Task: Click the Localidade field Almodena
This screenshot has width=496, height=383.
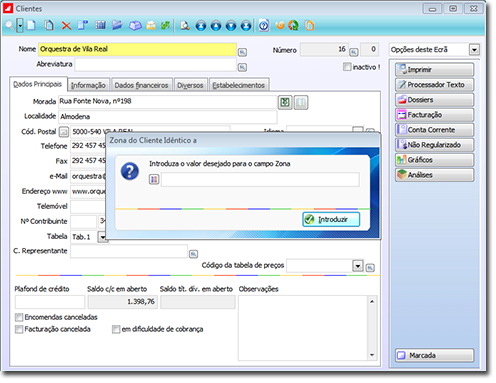Action: (168, 117)
